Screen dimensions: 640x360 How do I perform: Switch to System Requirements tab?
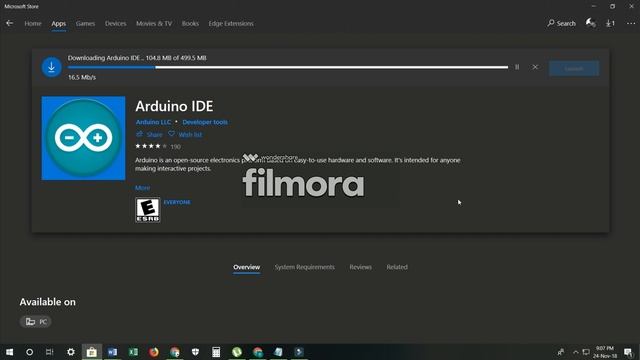304,267
